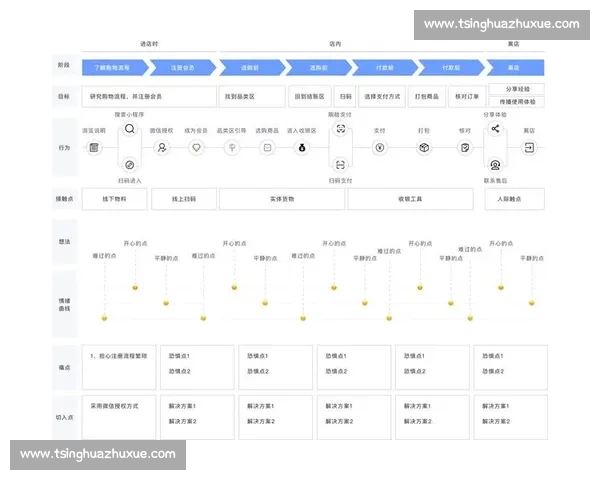Image resolution: width=600 pixels, height=480 pixels.
Task: Select the 线下物料 touchpoint box
Action: pos(114,199)
